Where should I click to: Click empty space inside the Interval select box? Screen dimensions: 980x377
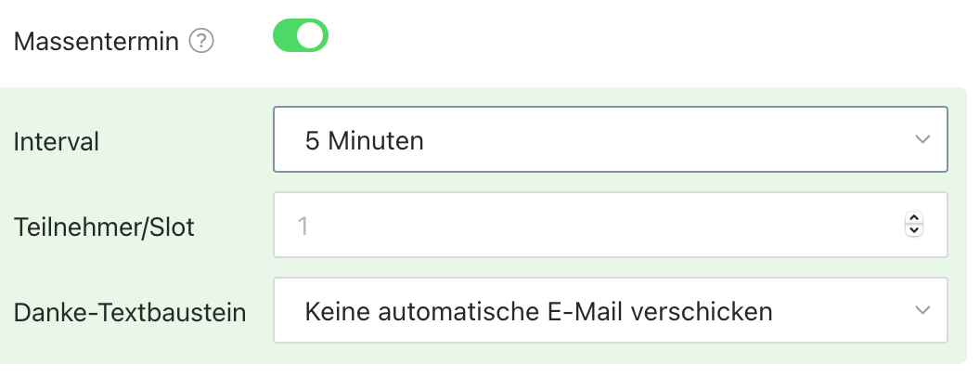(x=656, y=139)
